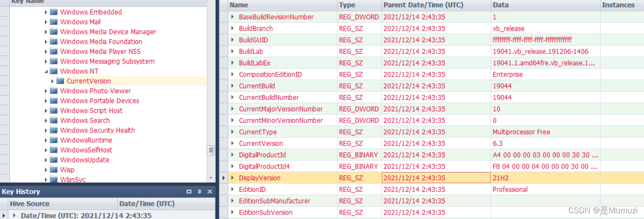Expand the Windows Embedded tree node
Image resolution: width=644 pixels, height=219 pixels.
pyautogui.click(x=46, y=12)
